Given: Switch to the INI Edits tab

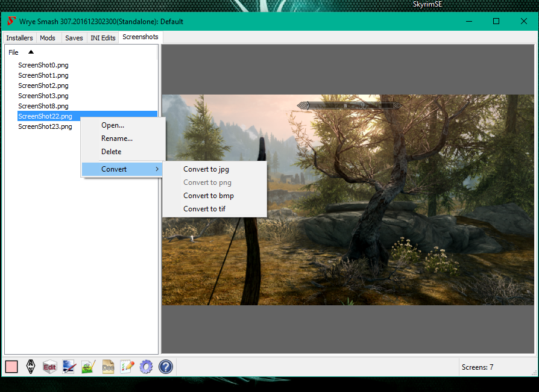Looking at the screenshot, I should (103, 38).
